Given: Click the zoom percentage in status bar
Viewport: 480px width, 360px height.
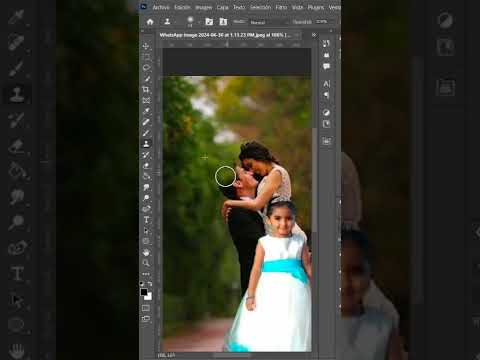Looking at the screenshot, I should (166, 355).
